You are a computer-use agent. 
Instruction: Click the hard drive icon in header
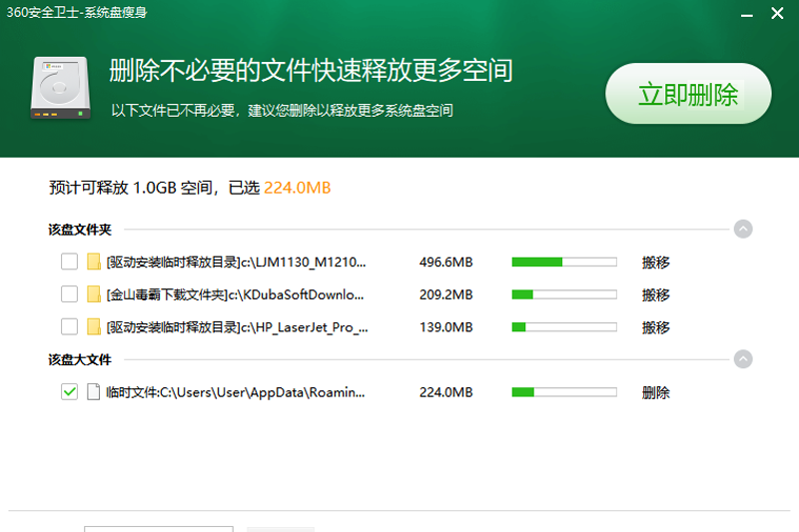pos(60,88)
